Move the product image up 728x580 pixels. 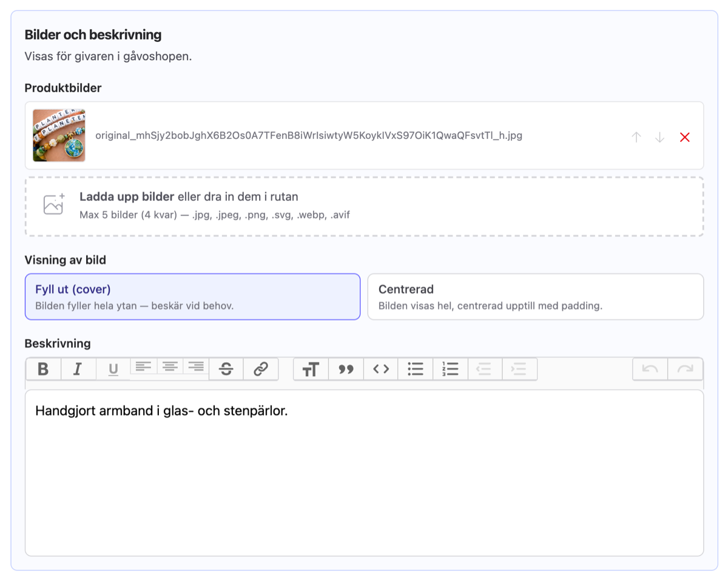pos(636,137)
